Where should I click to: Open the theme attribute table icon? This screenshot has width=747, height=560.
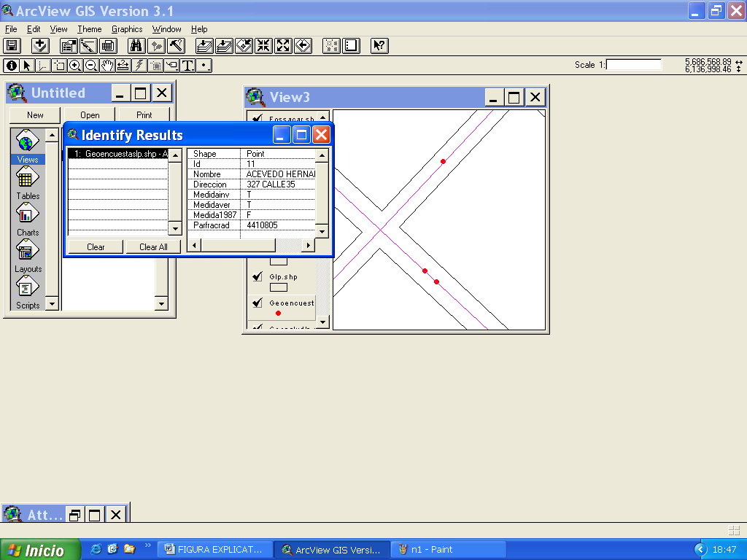click(x=108, y=46)
